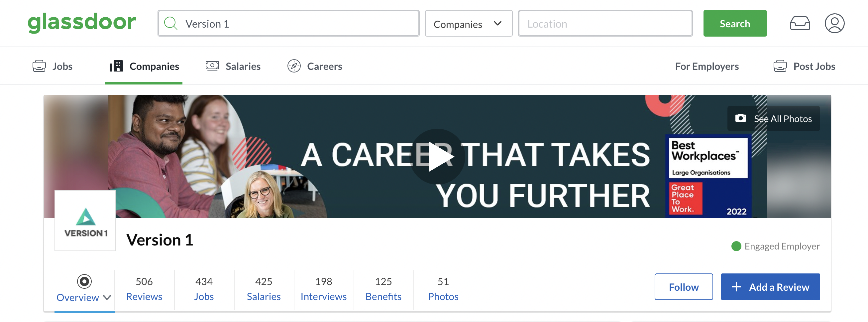
Task: Click the Post Jobs briefcase icon
Action: (x=780, y=66)
